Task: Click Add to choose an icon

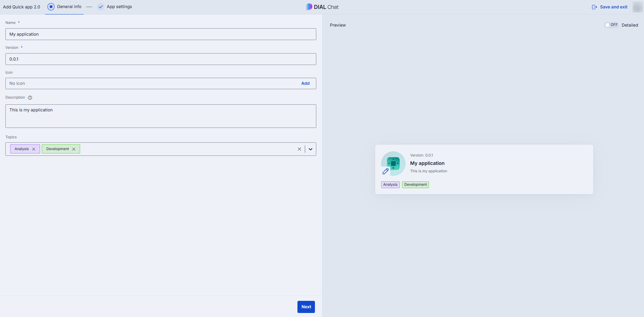Action: point(306,83)
